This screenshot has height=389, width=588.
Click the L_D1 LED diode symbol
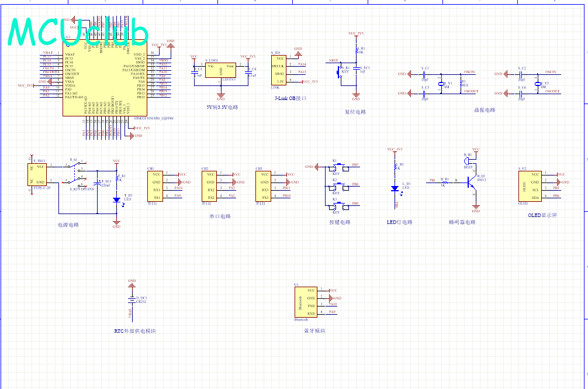395,188
